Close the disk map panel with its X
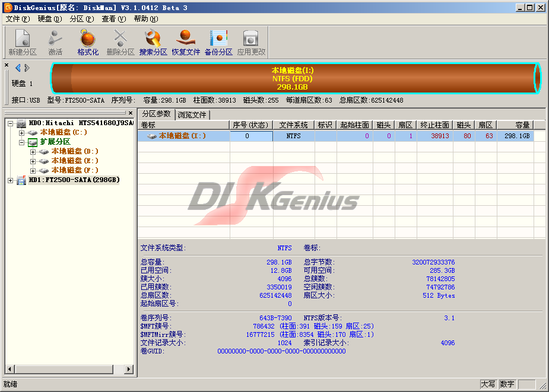The height and width of the screenshot is (392, 549). tap(7, 65)
